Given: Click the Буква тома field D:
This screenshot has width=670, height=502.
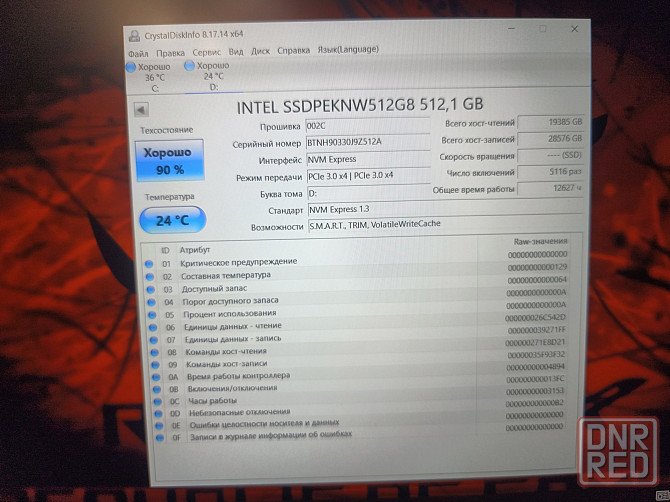Looking at the screenshot, I should pyautogui.click(x=369, y=193).
